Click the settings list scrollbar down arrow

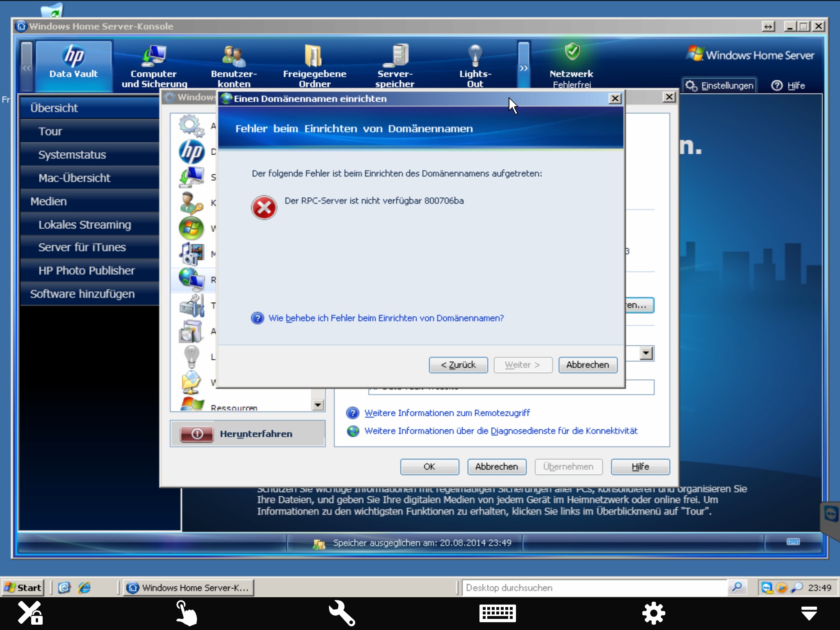(x=318, y=405)
